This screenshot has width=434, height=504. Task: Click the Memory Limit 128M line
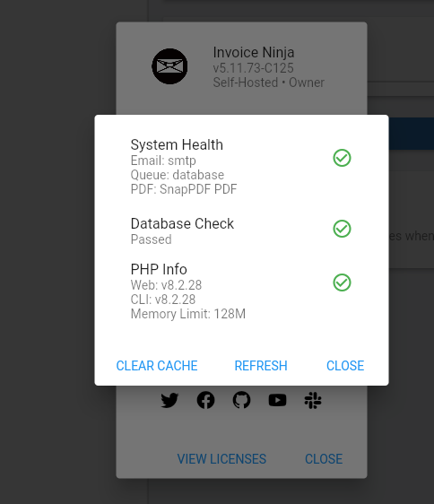(x=188, y=314)
